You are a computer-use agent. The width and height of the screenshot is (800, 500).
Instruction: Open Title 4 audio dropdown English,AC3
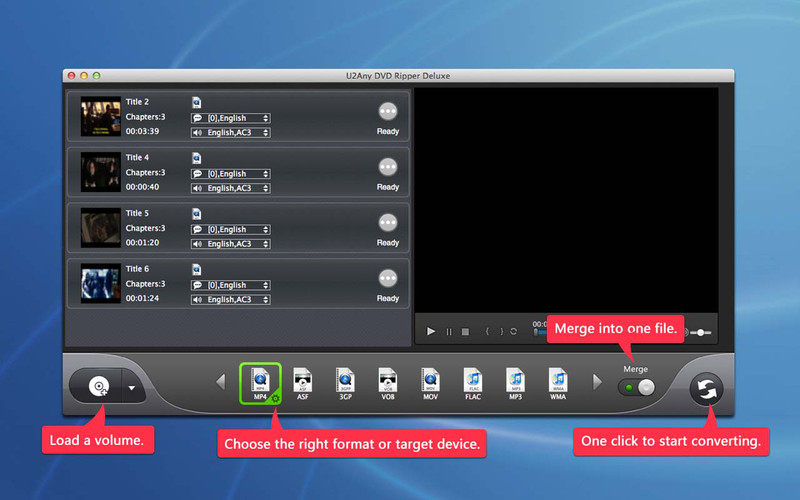231,188
